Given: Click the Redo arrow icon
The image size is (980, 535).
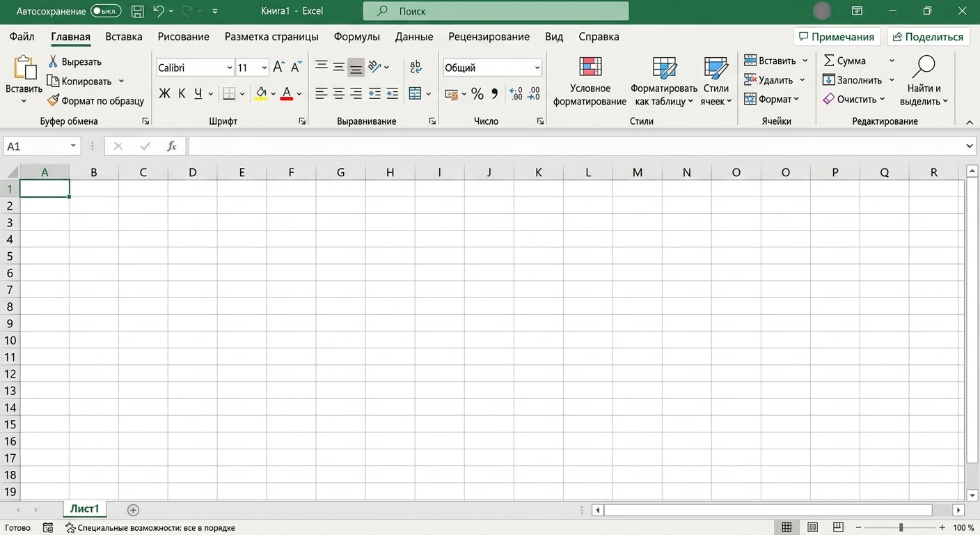Looking at the screenshot, I should (187, 11).
